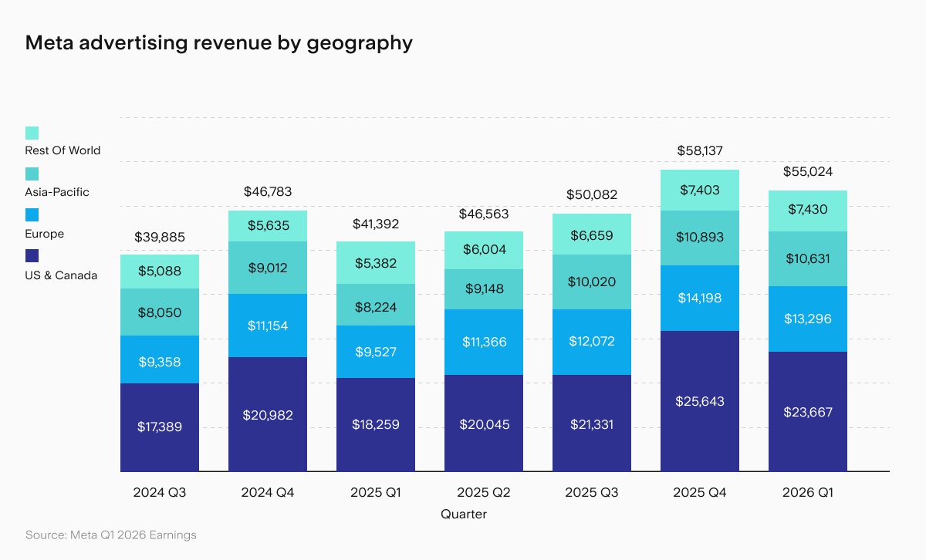926x560 pixels.
Task: Select the $7,430 Rest Of World segment
Action: (808, 211)
